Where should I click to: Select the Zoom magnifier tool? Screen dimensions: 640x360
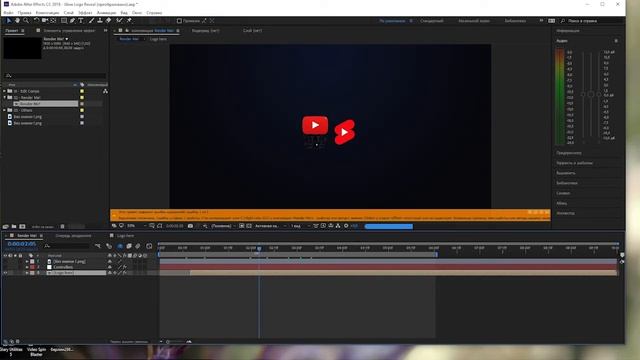[26, 20]
